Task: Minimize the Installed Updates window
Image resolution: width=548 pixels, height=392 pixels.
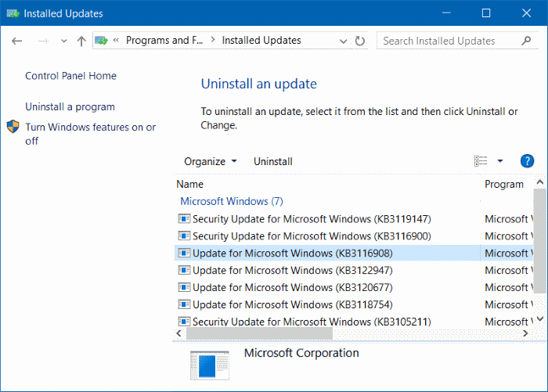Action: 446,13
